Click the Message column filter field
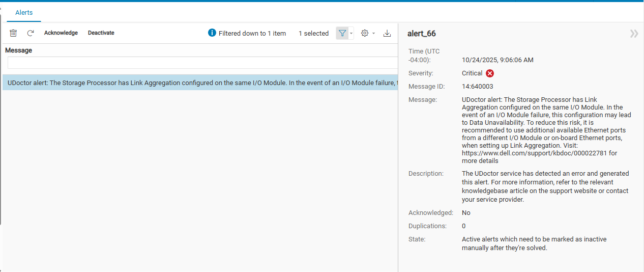Image resolution: width=644 pixels, height=272 pixels. point(202,63)
